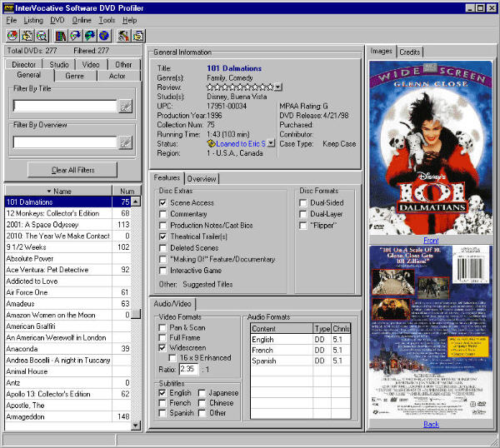The height and width of the screenshot is (448, 500).
Task: Click the globe with arrow toolbar icon
Action: pos(90,35)
